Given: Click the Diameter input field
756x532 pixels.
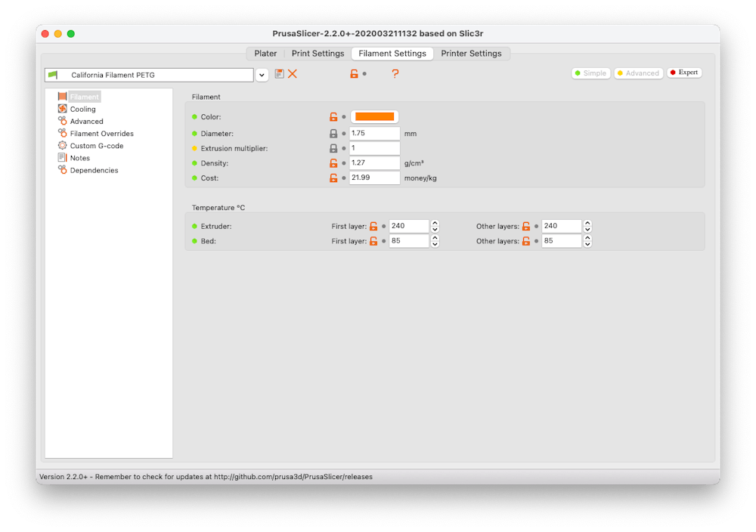Looking at the screenshot, I should click(x=375, y=134).
